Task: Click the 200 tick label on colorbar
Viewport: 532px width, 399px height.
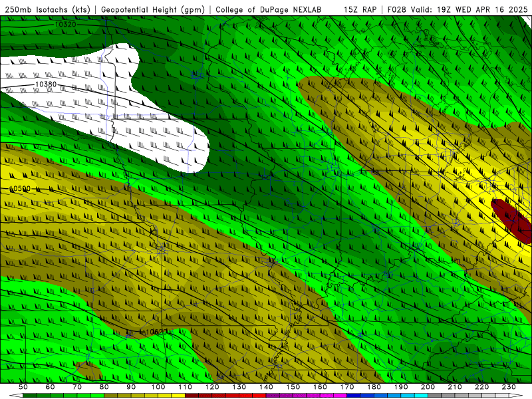Action: click(x=428, y=387)
